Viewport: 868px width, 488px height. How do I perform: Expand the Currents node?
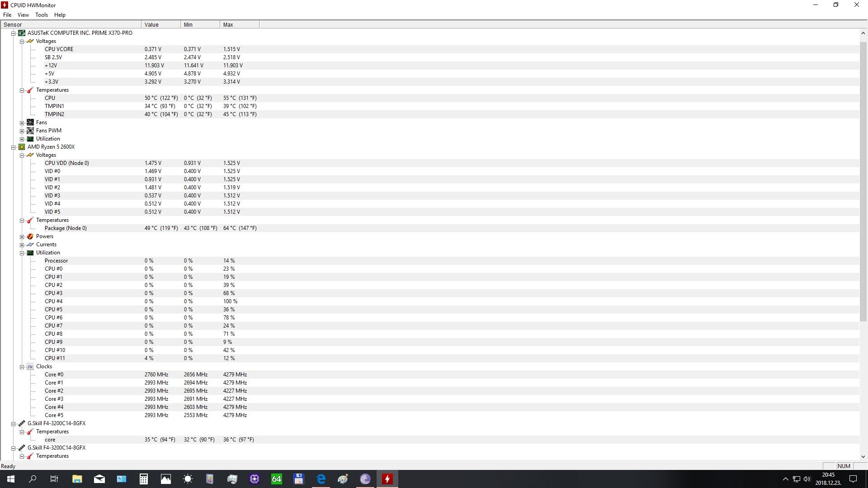pyautogui.click(x=22, y=245)
